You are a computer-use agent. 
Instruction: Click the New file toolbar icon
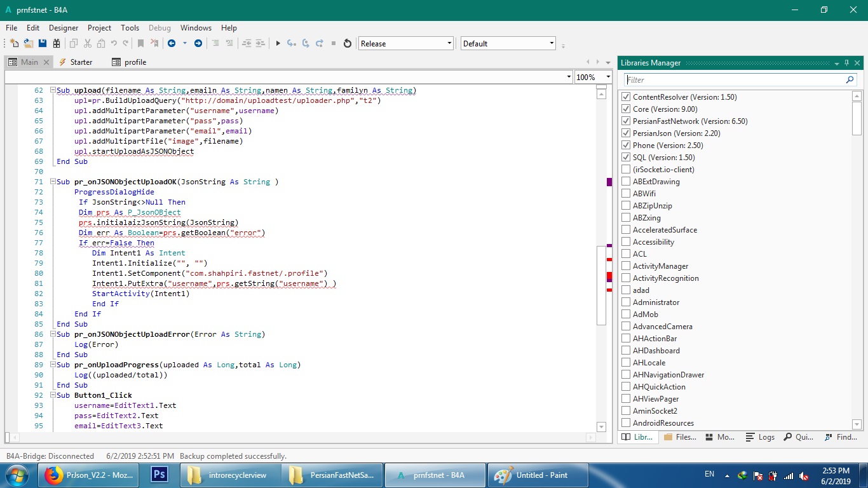(15, 43)
